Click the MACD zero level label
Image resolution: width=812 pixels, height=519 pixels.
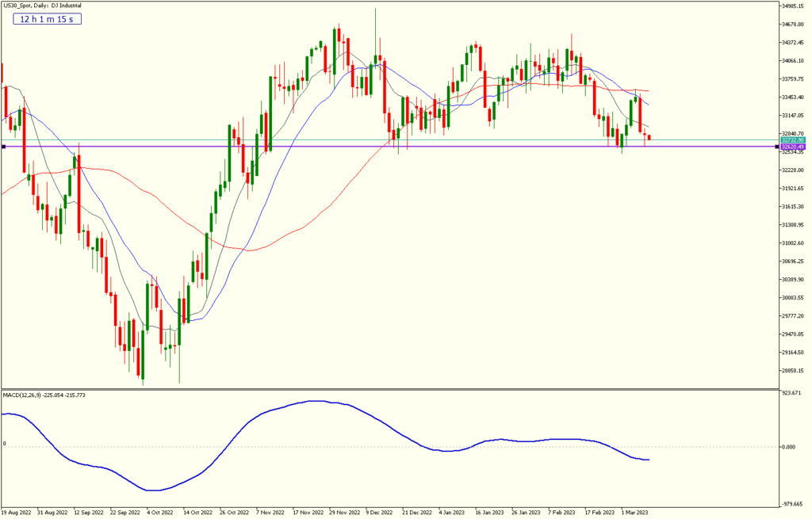tap(4, 444)
